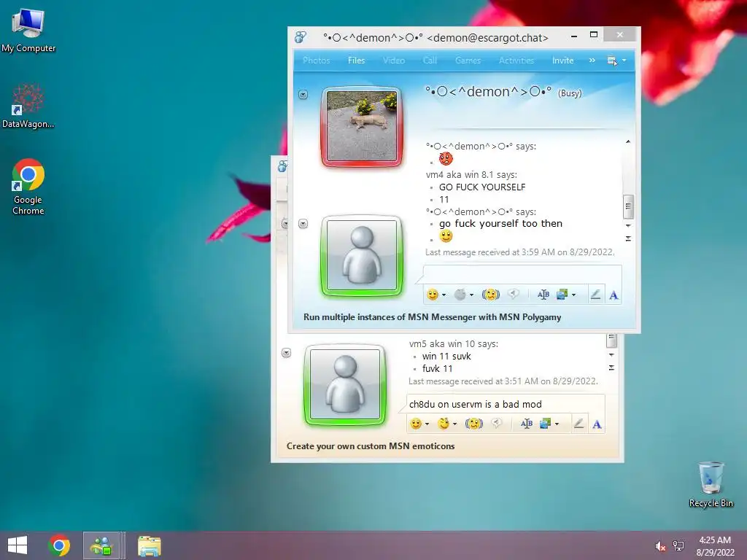The height and width of the screenshot is (560, 747).
Task: Open the Video tab in the demon chat
Action: click(x=394, y=61)
